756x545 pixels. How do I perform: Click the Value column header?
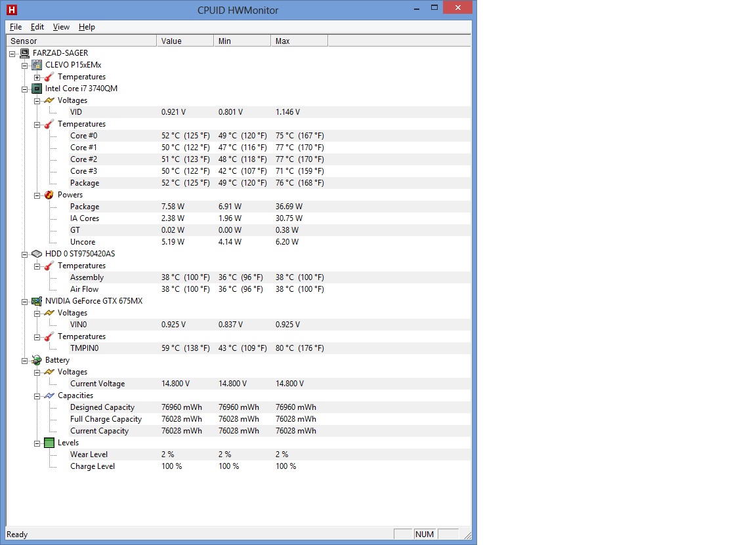pos(185,41)
